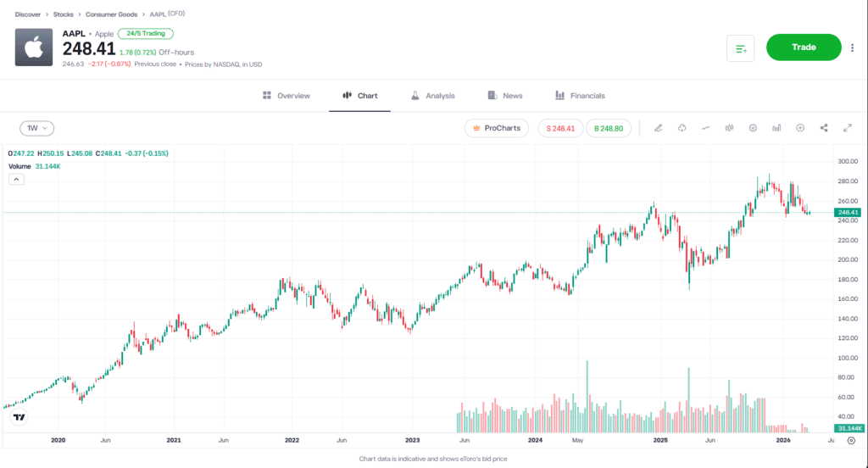Click the line study icon
The image size is (868, 468).
705,128
